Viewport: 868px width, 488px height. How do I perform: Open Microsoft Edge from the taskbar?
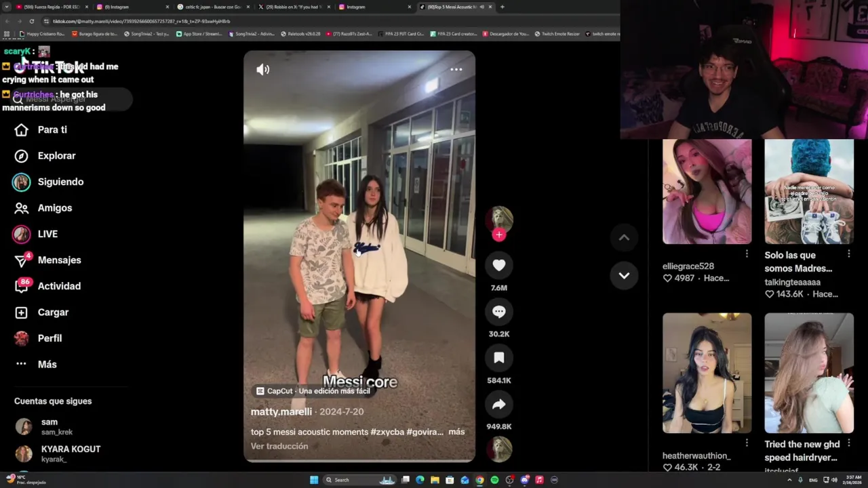(x=420, y=480)
